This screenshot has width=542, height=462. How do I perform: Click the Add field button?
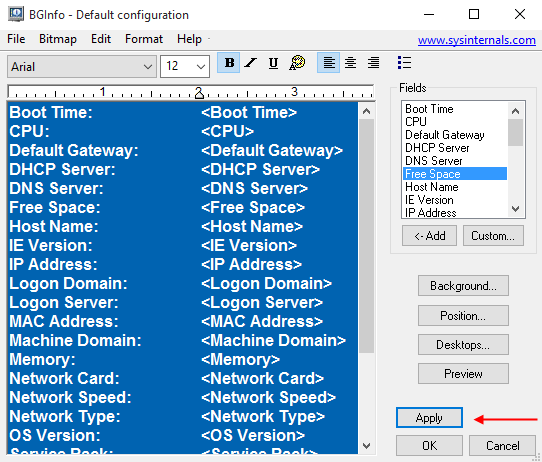[x=429, y=236]
